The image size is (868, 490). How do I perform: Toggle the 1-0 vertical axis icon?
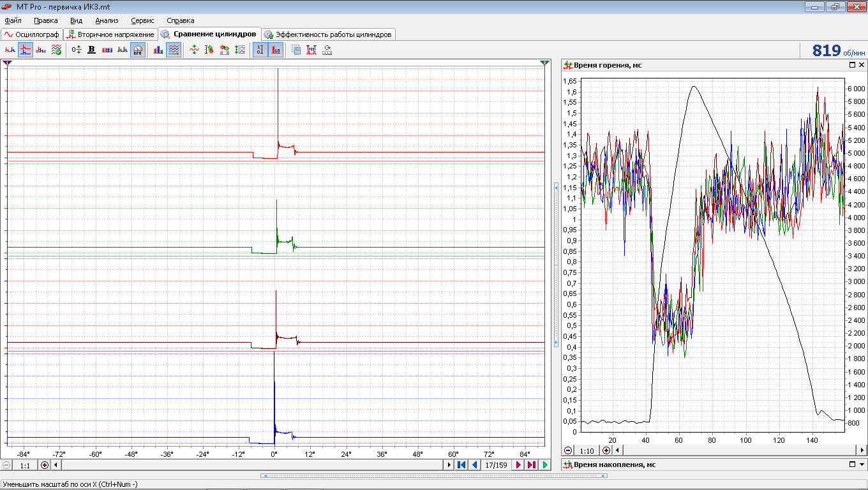260,50
